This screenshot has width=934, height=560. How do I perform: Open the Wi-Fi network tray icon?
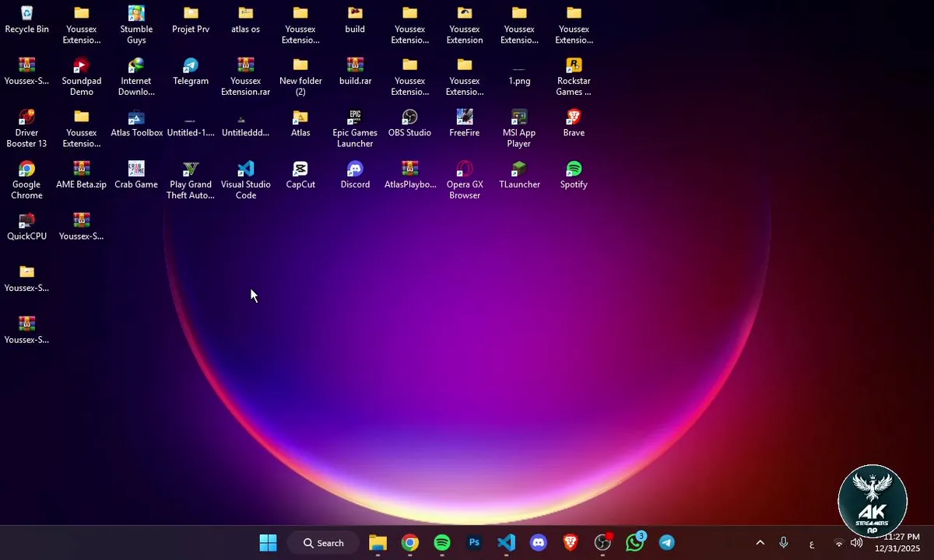pos(839,543)
